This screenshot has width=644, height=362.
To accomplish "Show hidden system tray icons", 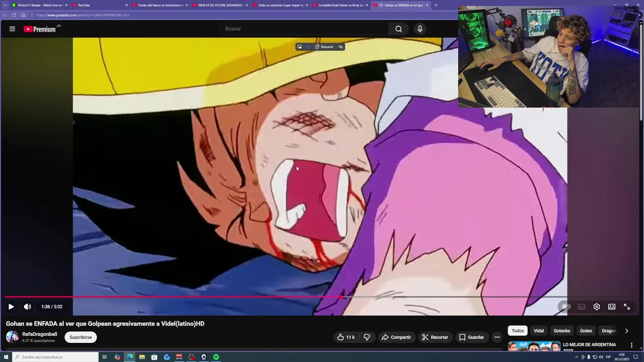I will (577, 357).
